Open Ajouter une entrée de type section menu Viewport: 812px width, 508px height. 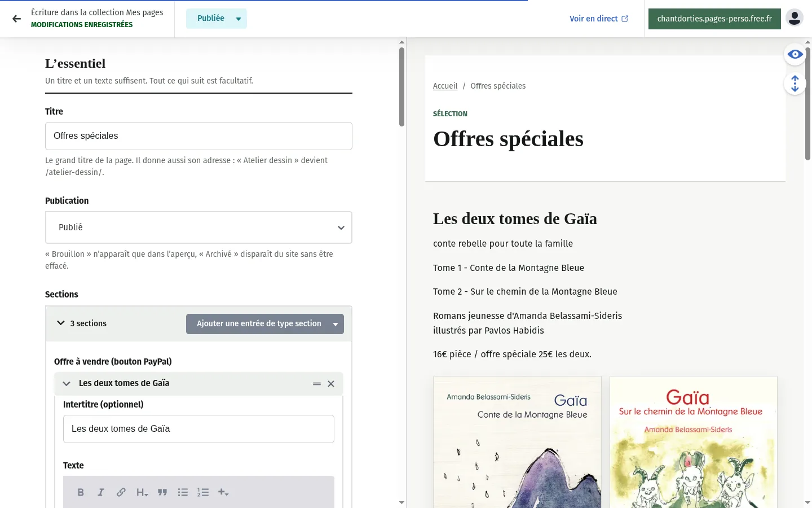click(x=265, y=324)
